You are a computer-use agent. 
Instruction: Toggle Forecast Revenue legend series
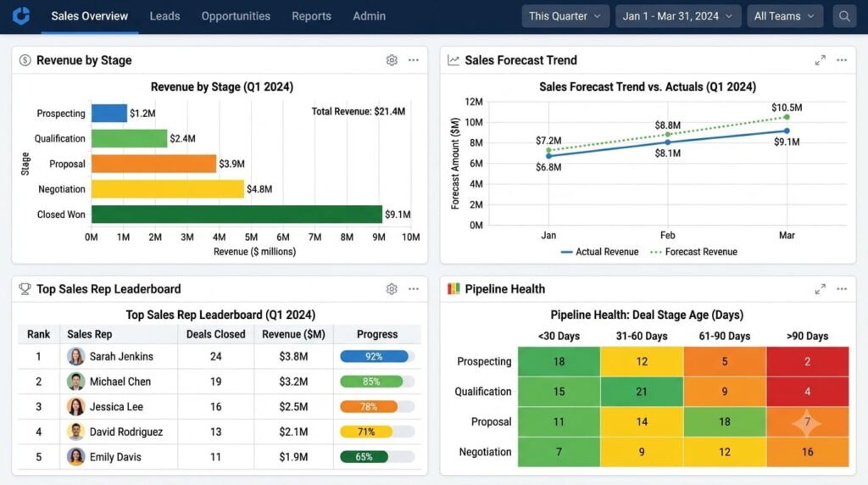tap(694, 252)
